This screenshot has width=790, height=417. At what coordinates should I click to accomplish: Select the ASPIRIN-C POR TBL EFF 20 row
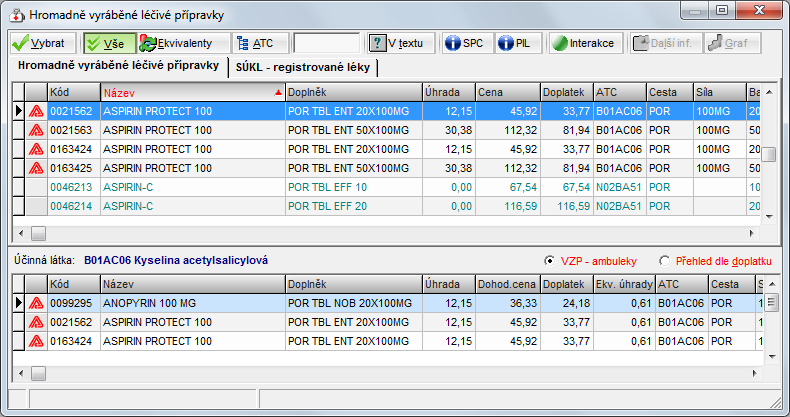[386, 206]
